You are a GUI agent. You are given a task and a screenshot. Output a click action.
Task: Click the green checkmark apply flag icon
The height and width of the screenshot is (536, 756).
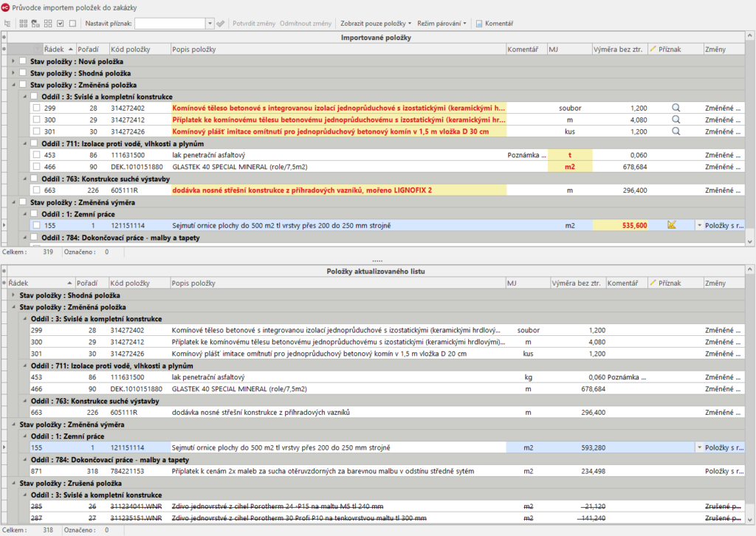220,24
